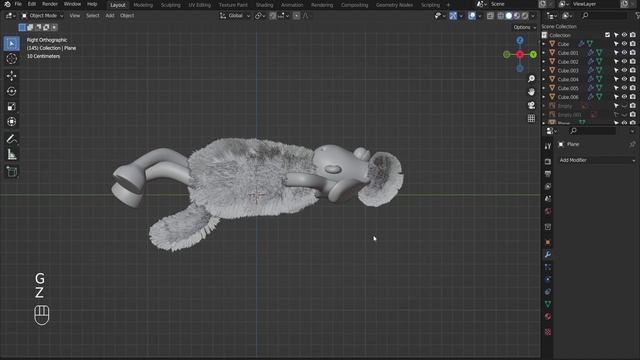This screenshot has width=640, height=360.
Task: Switch to rendered viewport shading
Action: (x=525, y=16)
